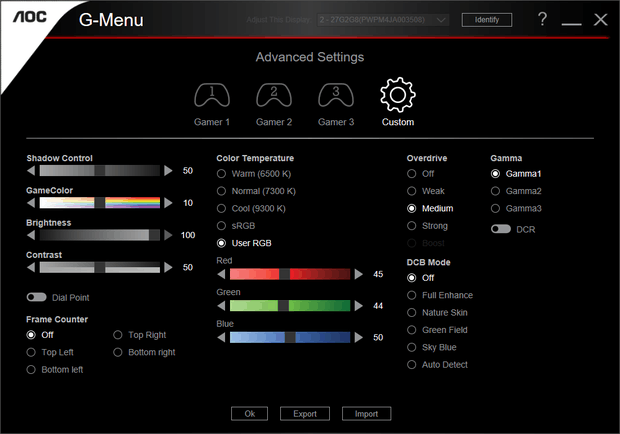Click the Blue color slider
Image resolution: width=620 pixels, height=434 pixels.
pos(290,337)
